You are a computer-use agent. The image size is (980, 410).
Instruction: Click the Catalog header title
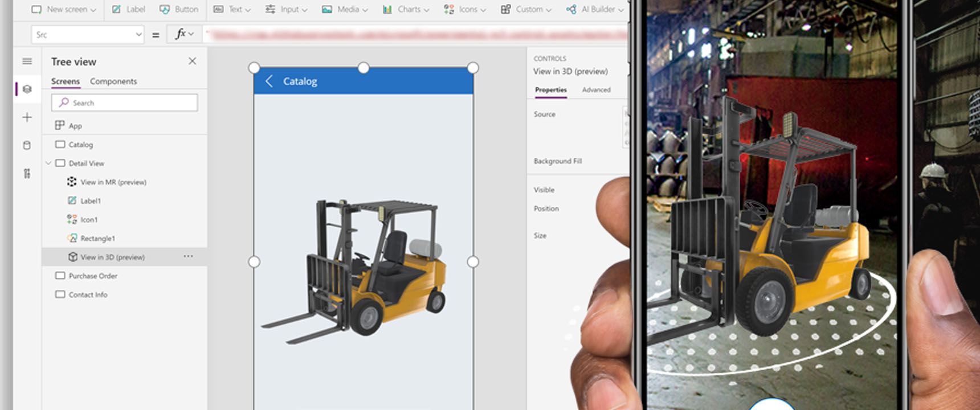pyautogui.click(x=300, y=81)
